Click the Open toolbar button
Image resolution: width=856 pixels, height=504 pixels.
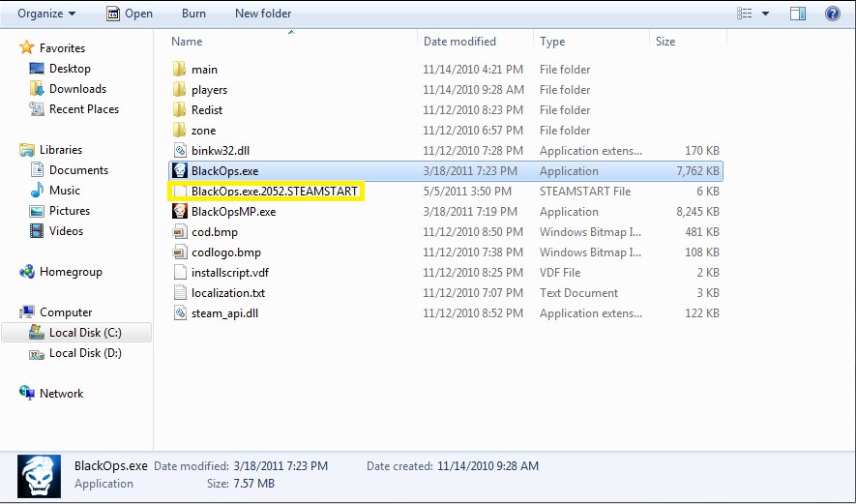coord(130,14)
